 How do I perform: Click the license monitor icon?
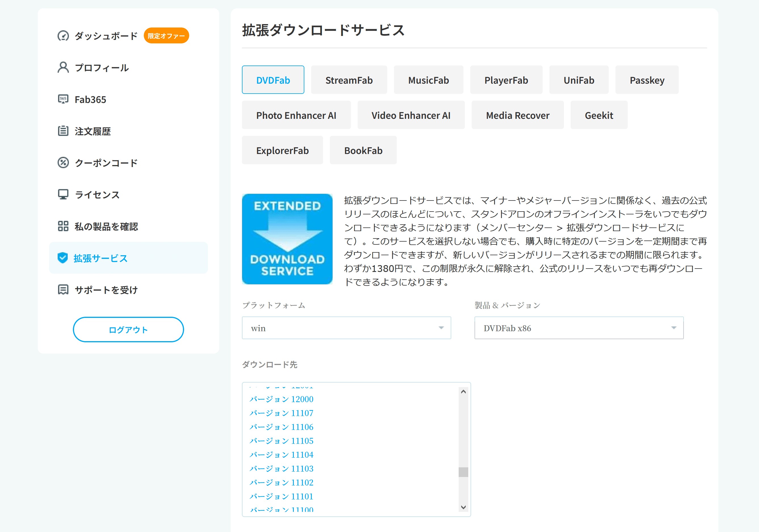[x=63, y=194]
